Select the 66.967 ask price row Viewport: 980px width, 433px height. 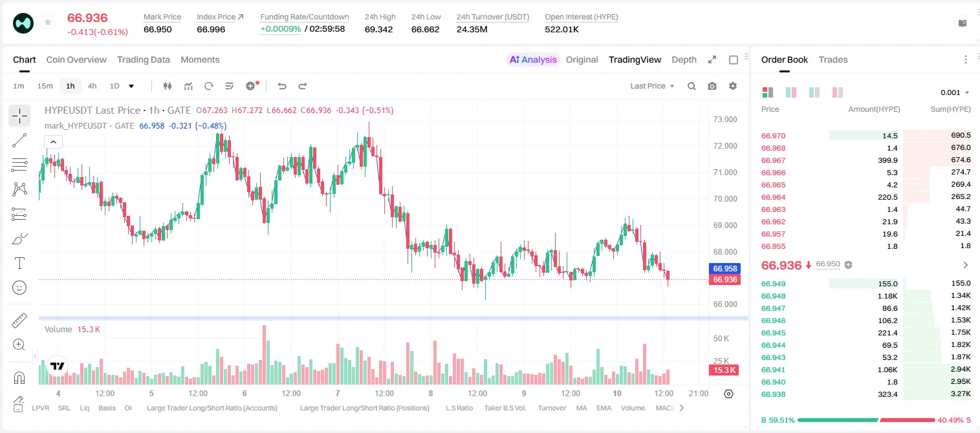(866, 160)
